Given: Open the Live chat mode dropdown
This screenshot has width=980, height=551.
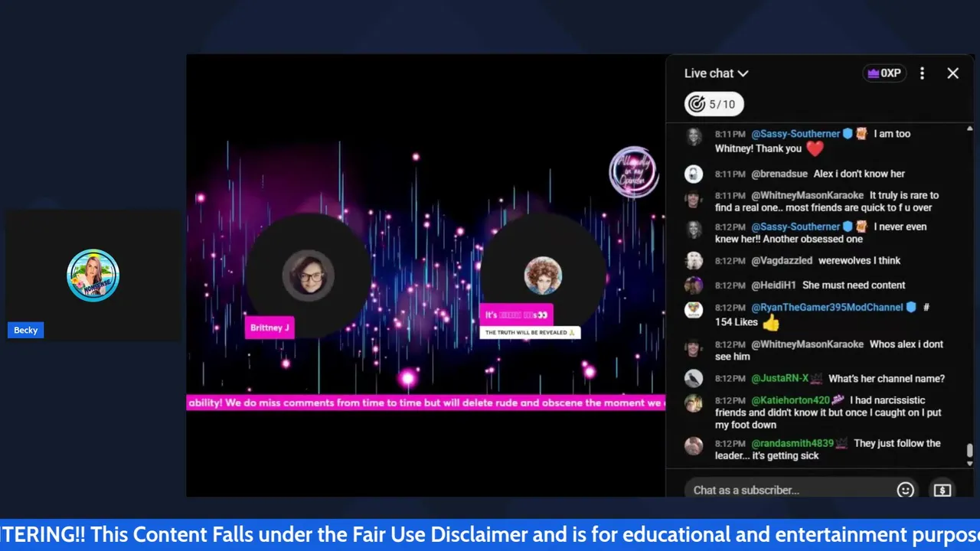Looking at the screenshot, I should coord(716,73).
